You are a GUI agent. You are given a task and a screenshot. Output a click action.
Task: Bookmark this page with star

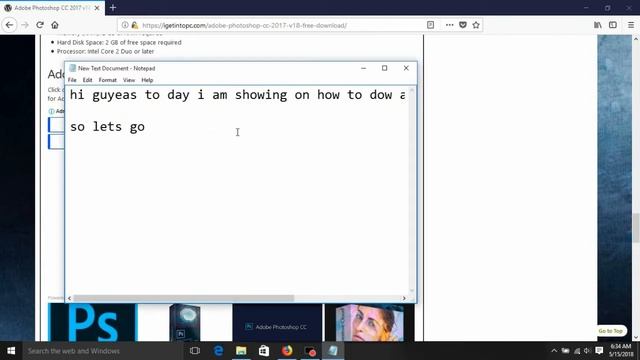(x=476, y=25)
